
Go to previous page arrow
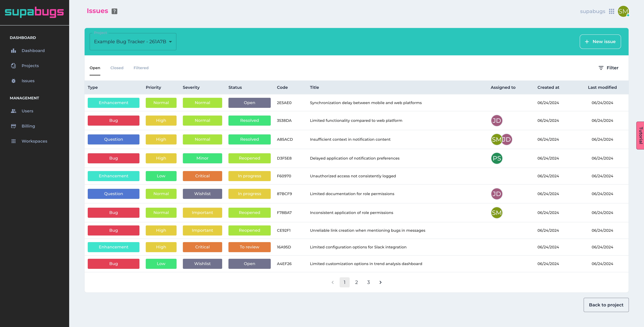[x=333, y=282]
